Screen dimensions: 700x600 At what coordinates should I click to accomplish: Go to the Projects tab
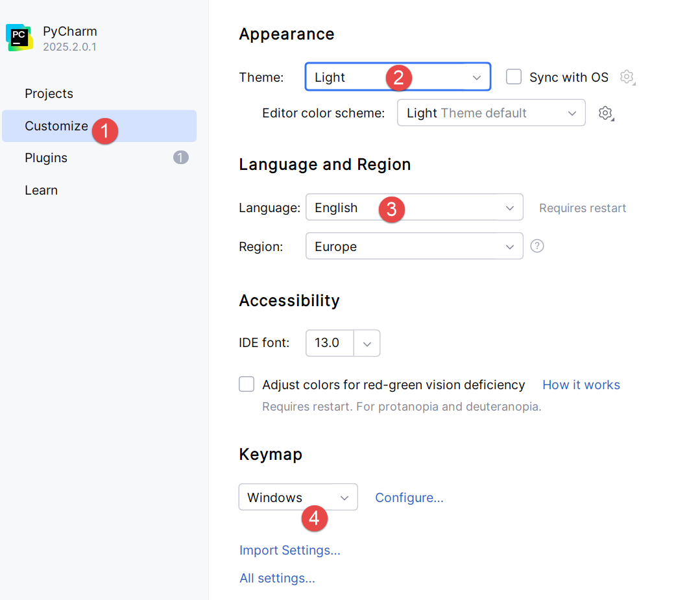[x=49, y=93]
